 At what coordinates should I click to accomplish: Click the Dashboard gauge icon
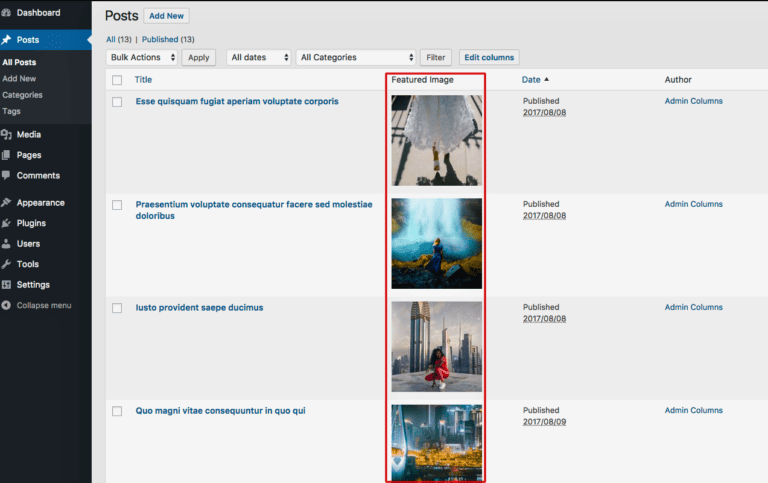click(x=6, y=13)
